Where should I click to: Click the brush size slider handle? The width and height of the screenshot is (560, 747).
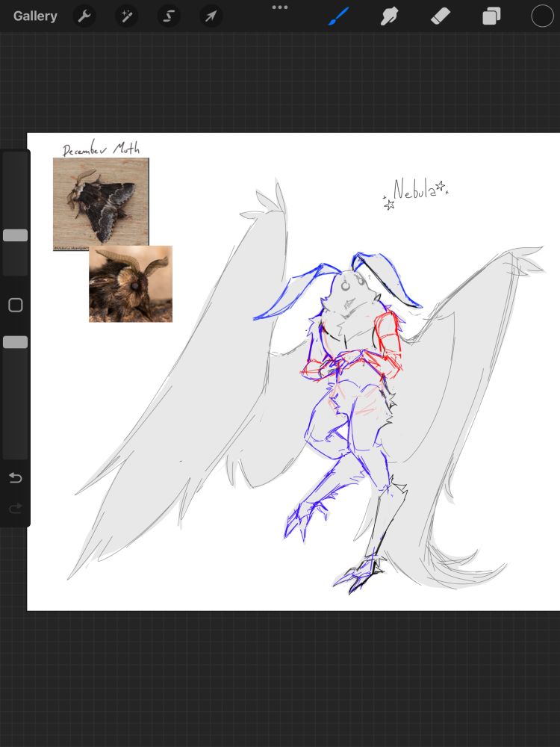point(15,235)
